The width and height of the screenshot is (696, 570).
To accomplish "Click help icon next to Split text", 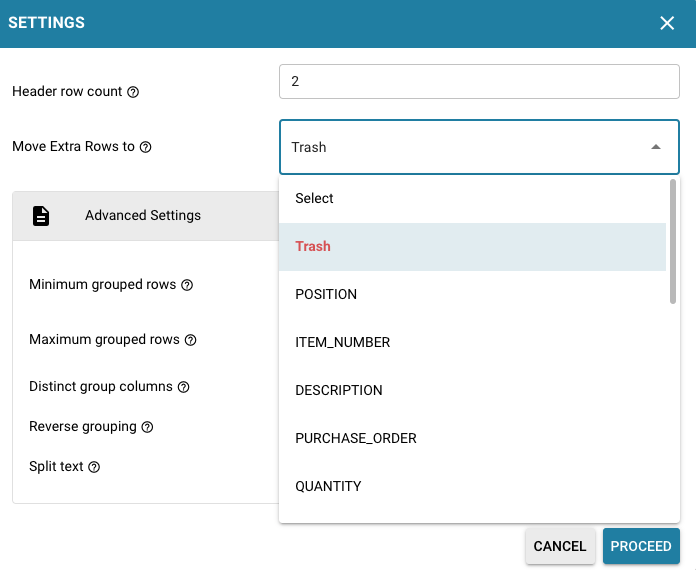I will coord(95,467).
